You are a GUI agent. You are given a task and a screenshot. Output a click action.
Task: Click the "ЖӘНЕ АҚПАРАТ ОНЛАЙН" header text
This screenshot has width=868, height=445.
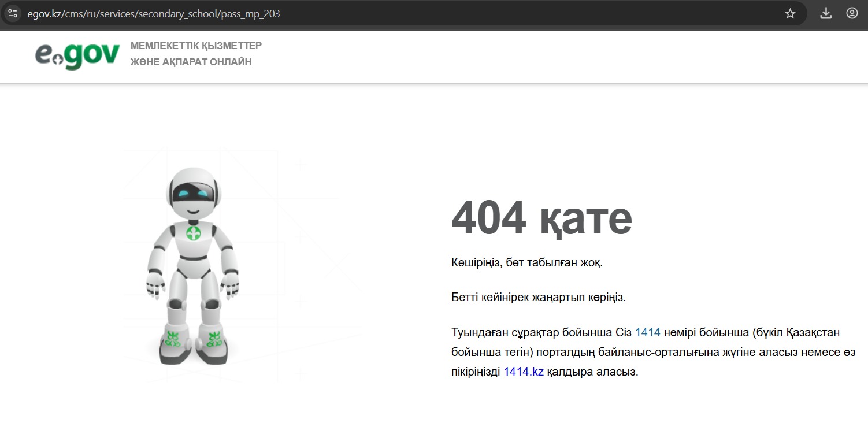(191, 62)
